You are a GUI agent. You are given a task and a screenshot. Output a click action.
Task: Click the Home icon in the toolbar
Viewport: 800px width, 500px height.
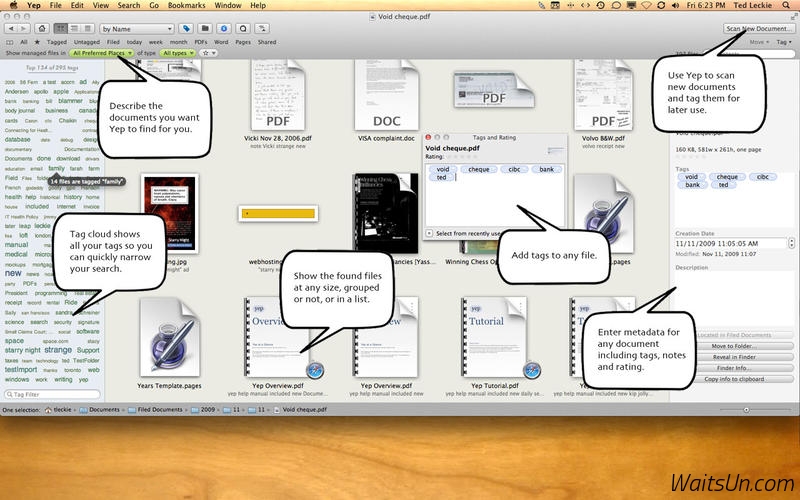[x=42, y=29]
